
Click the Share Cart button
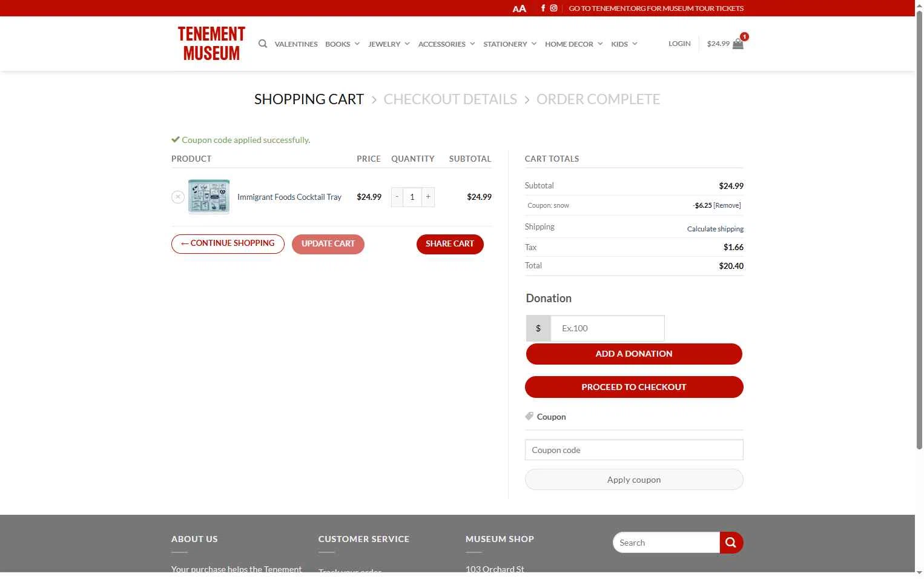pyautogui.click(x=450, y=244)
